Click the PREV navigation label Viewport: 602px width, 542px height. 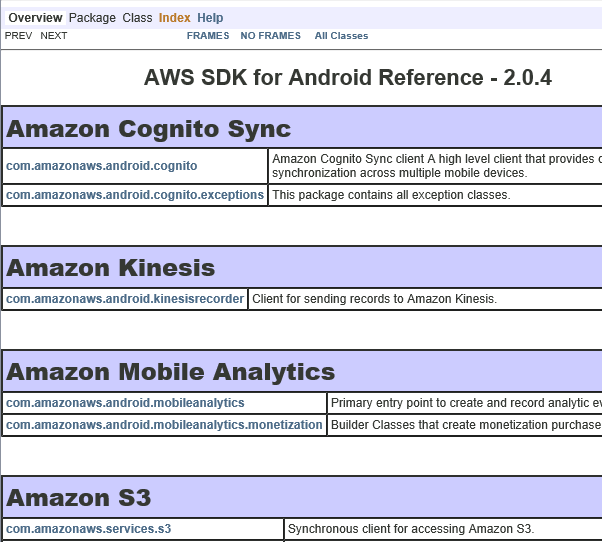click(x=18, y=36)
